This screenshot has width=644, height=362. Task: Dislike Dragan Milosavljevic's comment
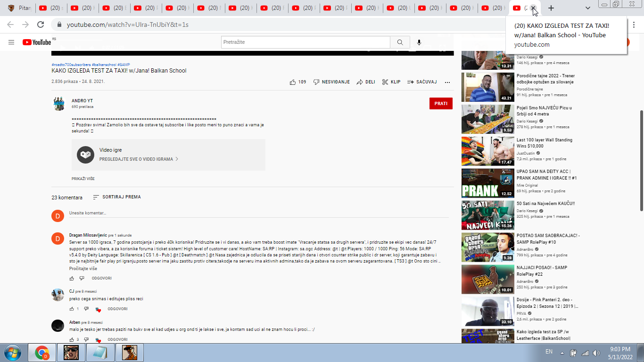click(82, 278)
